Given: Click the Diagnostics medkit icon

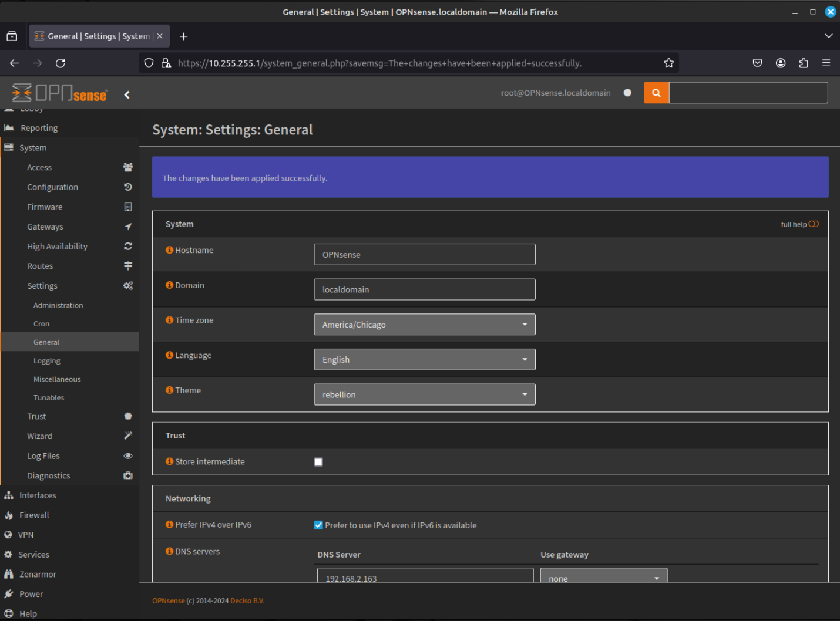Looking at the screenshot, I should [128, 475].
